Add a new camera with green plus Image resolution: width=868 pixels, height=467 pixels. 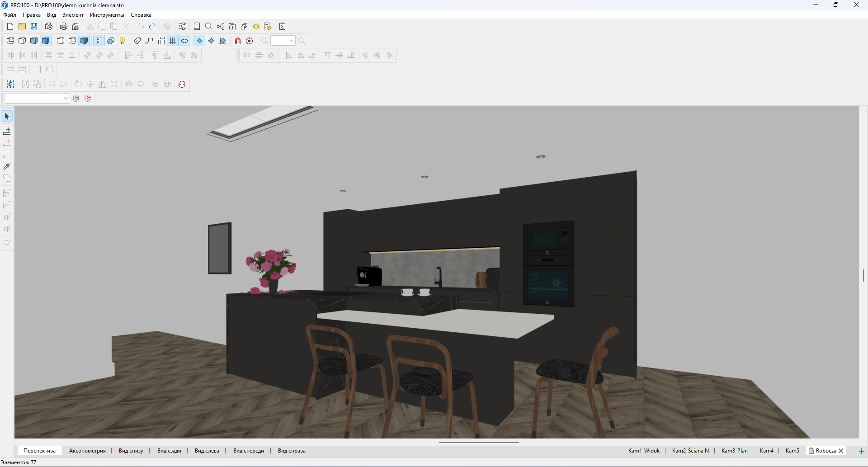pos(861,451)
